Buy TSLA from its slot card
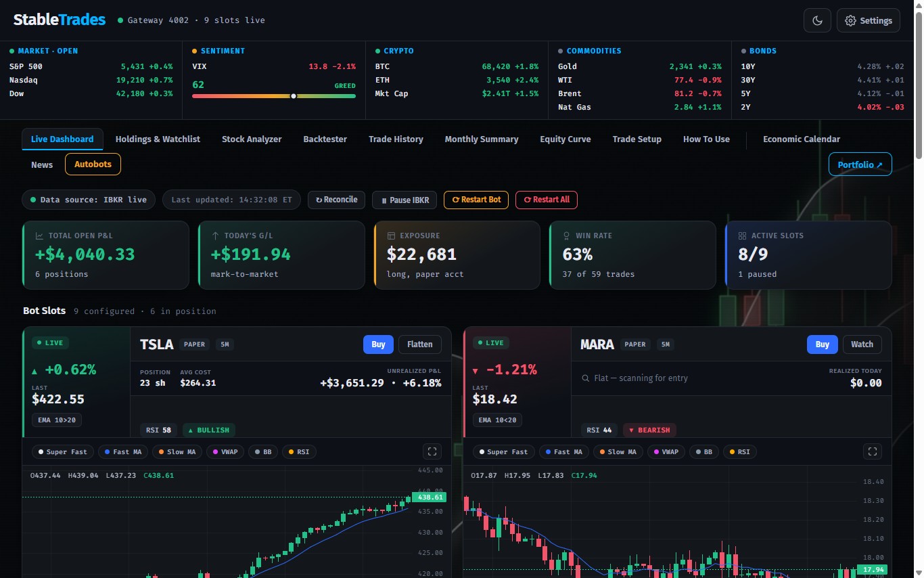Viewport: 924px width, 578px height. click(x=378, y=344)
